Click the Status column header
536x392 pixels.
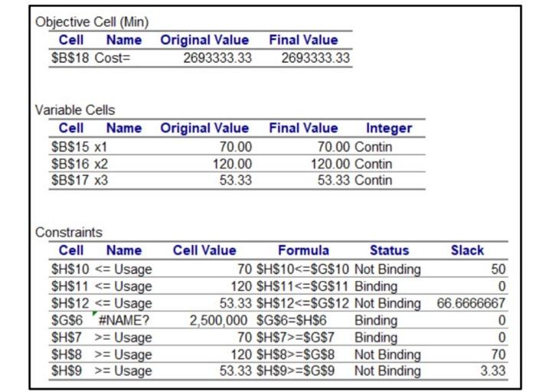[389, 250]
